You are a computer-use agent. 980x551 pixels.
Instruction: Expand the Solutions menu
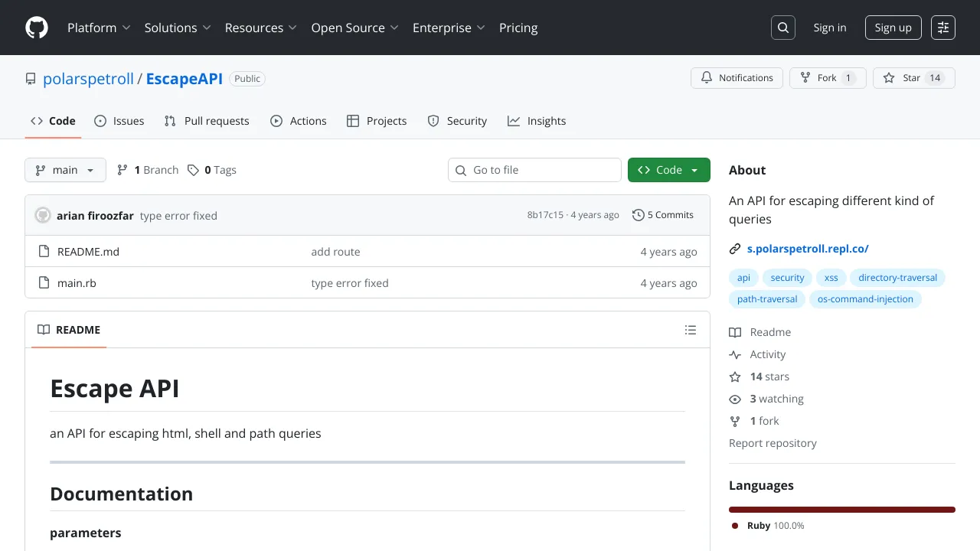click(x=178, y=28)
